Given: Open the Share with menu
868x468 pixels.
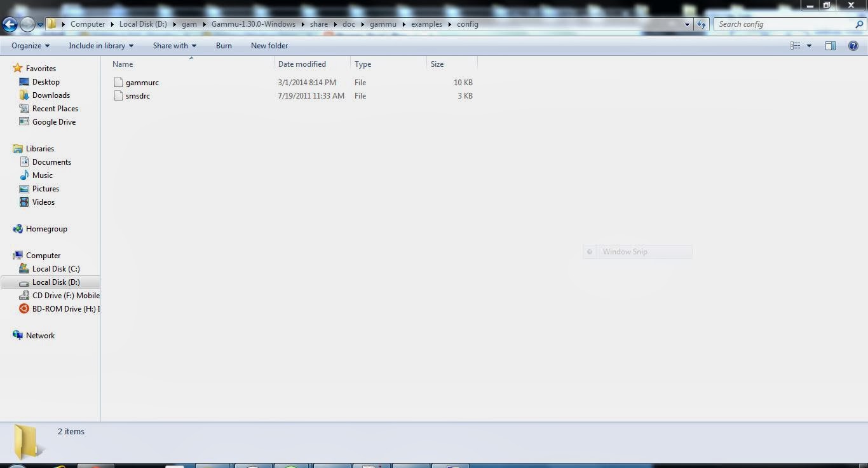Looking at the screenshot, I should (x=175, y=46).
